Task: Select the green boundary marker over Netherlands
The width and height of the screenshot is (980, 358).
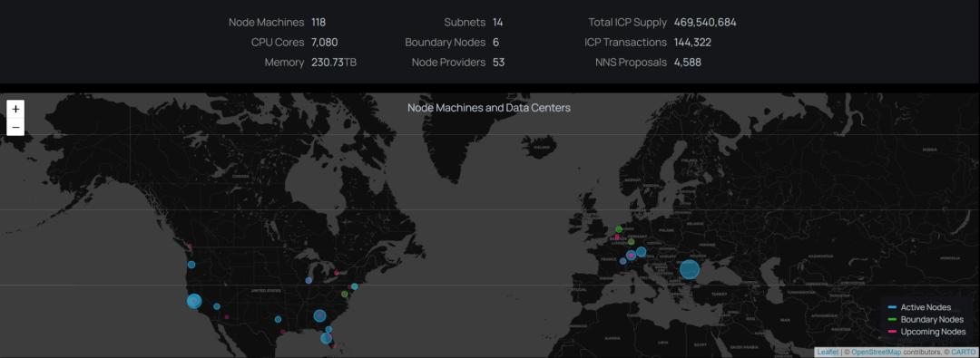Action: click(619, 229)
